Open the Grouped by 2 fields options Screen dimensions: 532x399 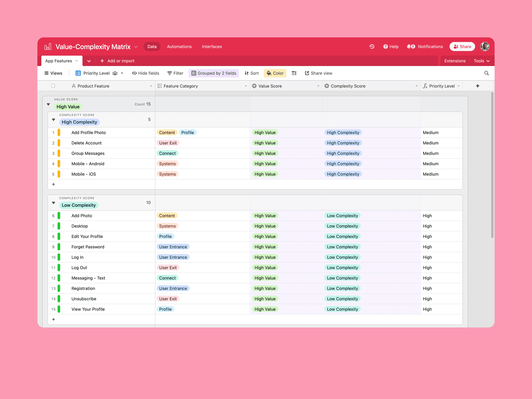214,73
